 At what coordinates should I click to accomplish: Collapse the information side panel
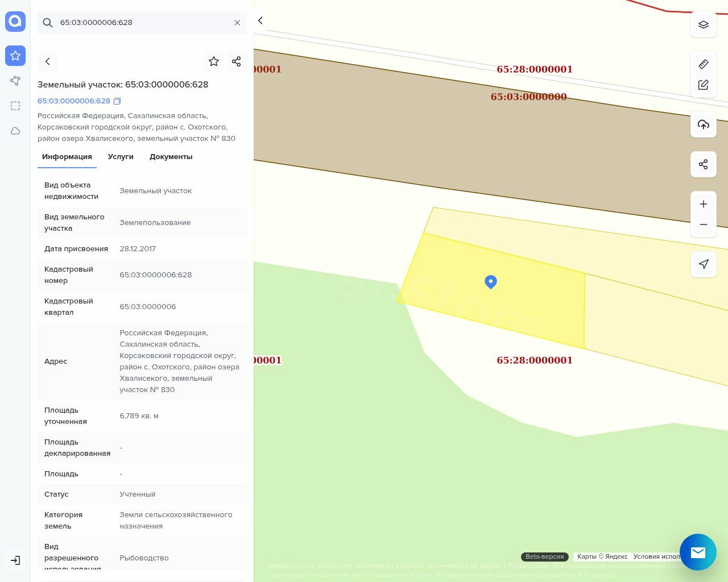(x=260, y=20)
